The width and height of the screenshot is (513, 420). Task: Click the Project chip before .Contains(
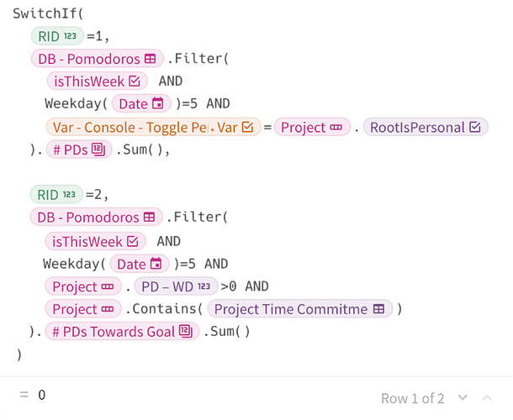pyautogui.click(x=83, y=309)
